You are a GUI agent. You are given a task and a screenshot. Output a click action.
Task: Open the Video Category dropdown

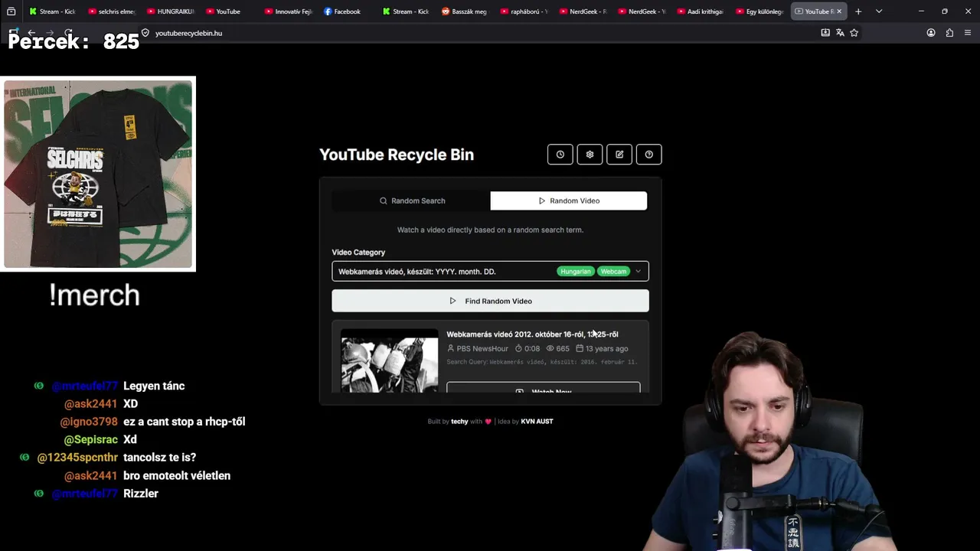tap(490, 271)
